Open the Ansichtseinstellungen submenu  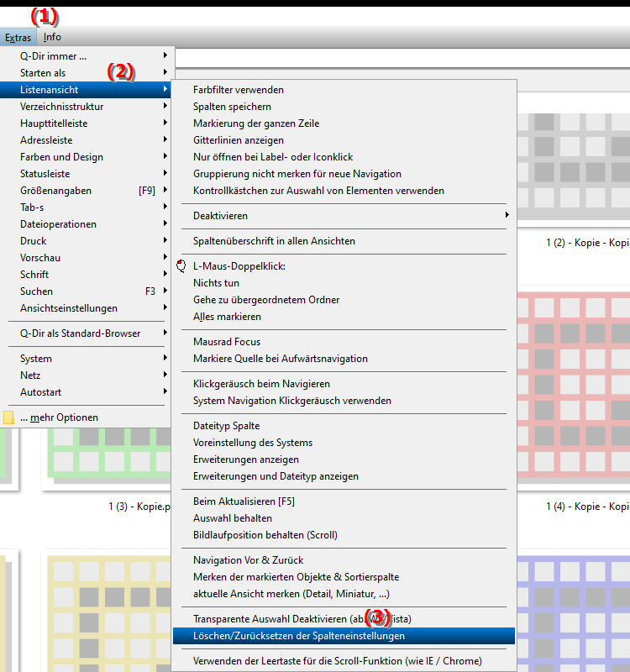(x=86, y=308)
